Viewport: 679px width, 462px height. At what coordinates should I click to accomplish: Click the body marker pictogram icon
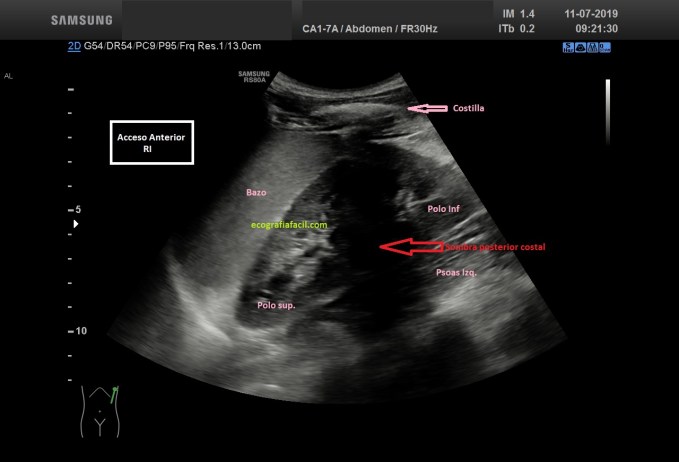click(100, 410)
